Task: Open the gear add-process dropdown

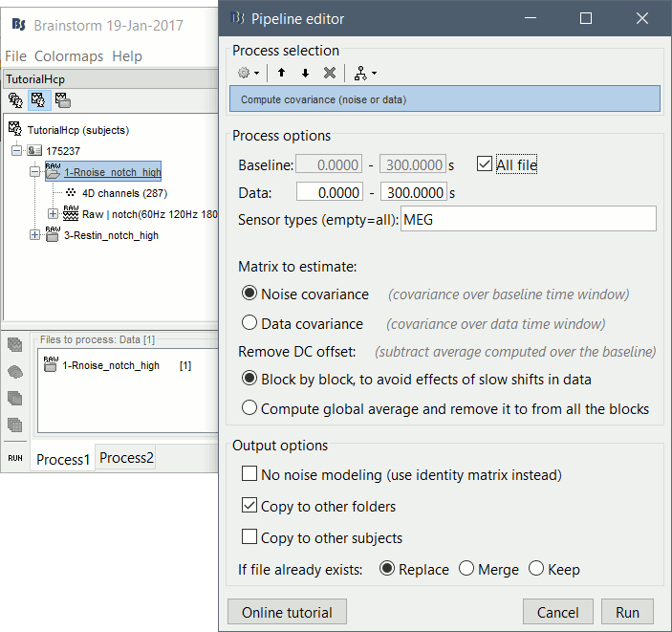Action: click(x=249, y=73)
